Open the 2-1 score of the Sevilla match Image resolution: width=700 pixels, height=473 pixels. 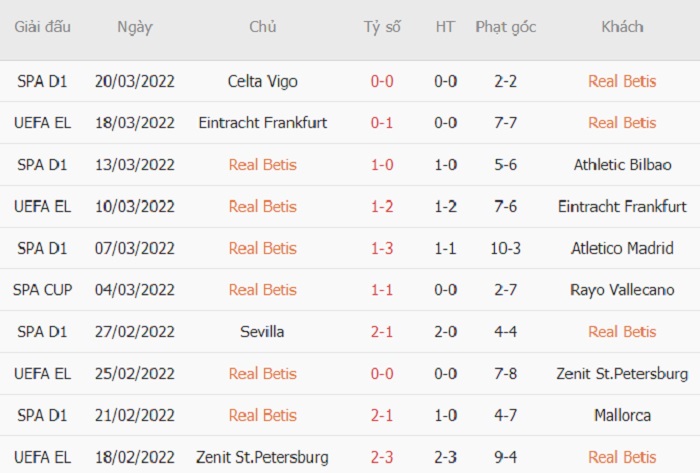(x=382, y=332)
